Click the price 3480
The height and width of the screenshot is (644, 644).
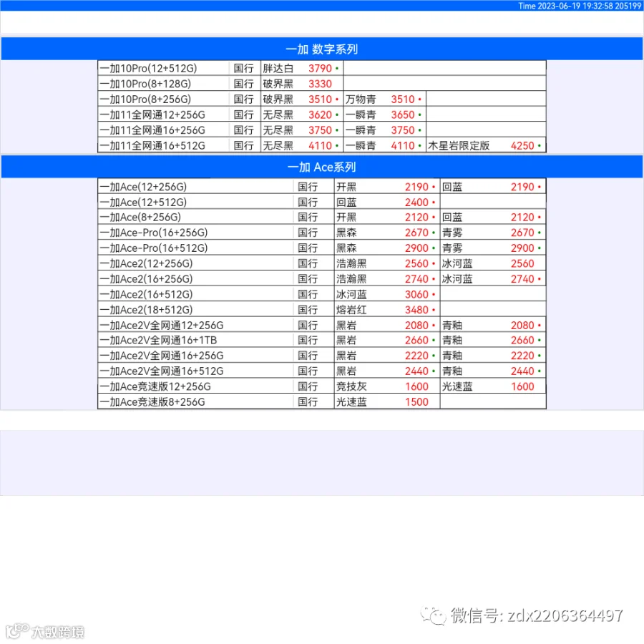[416, 310]
